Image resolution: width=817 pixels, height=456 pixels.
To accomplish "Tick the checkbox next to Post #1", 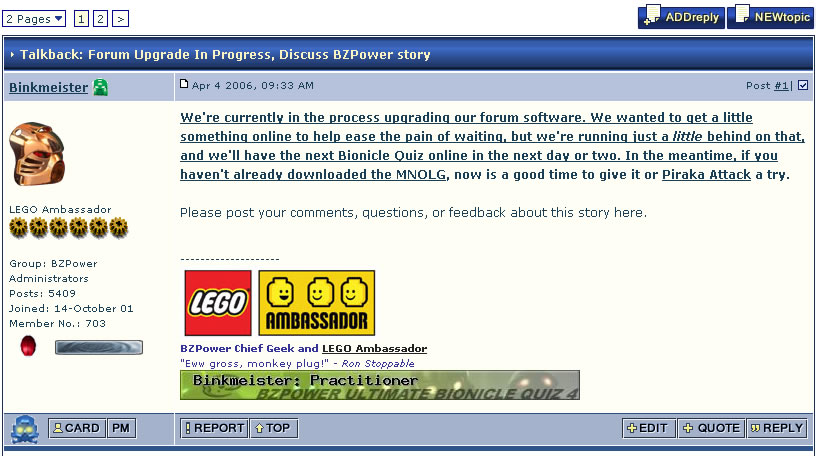I will click(803, 85).
